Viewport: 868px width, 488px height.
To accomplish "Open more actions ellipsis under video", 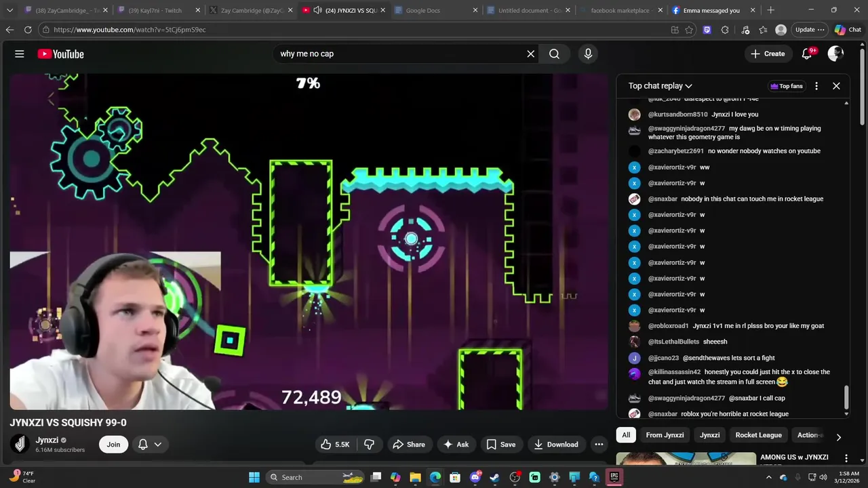I will pyautogui.click(x=599, y=444).
